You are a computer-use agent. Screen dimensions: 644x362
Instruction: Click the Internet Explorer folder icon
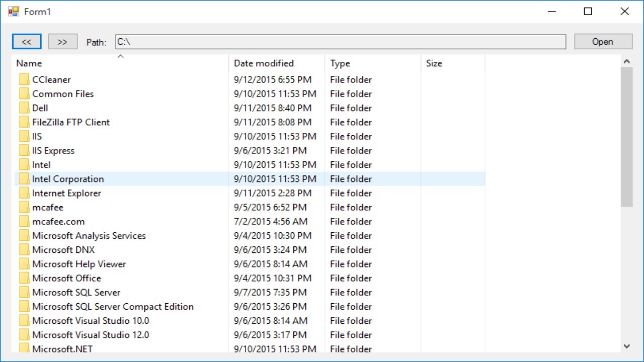24,193
